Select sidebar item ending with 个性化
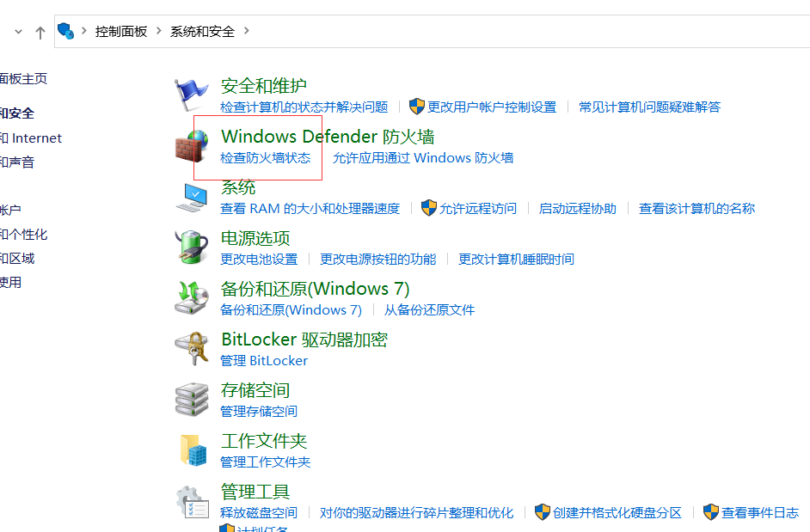This screenshot has height=532, width=810. pyautogui.click(x=24, y=235)
